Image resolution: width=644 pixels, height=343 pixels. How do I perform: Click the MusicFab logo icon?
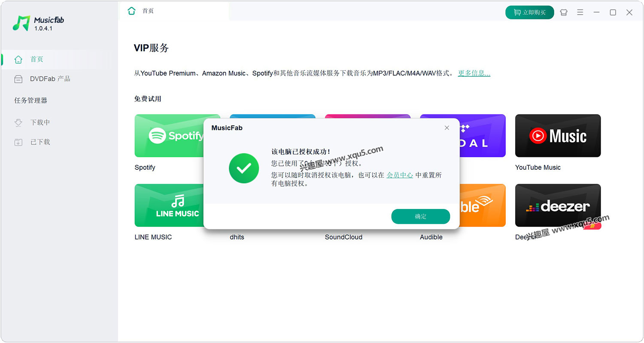click(21, 23)
